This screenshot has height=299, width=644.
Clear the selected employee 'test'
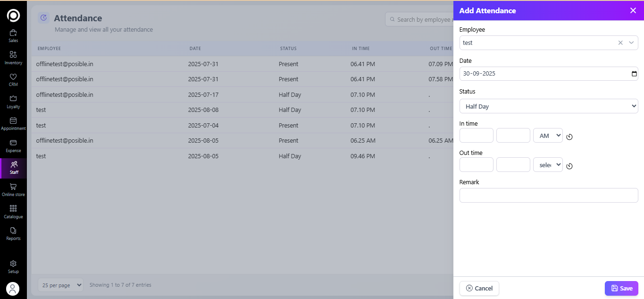point(620,43)
